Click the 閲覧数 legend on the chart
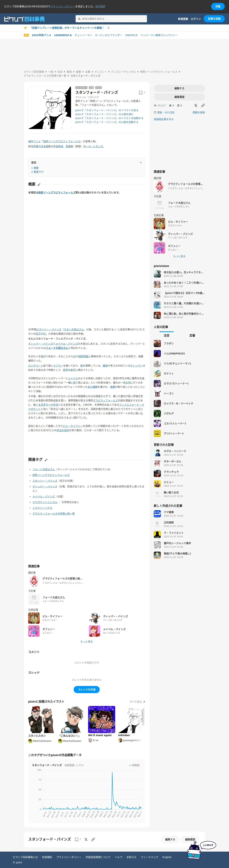229x868 pixels. pyautogui.click(x=134, y=765)
